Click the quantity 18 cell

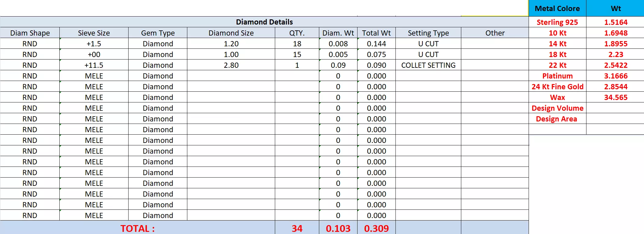coord(297,44)
